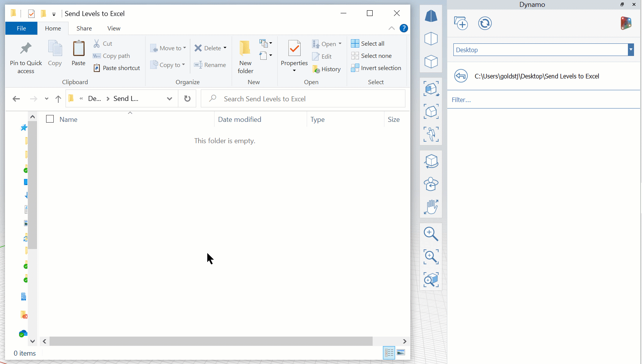Image resolution: width=642 pixels, height=364 pixels.
Task: Switch to the View ribbon tab
Action: point(114,28)
